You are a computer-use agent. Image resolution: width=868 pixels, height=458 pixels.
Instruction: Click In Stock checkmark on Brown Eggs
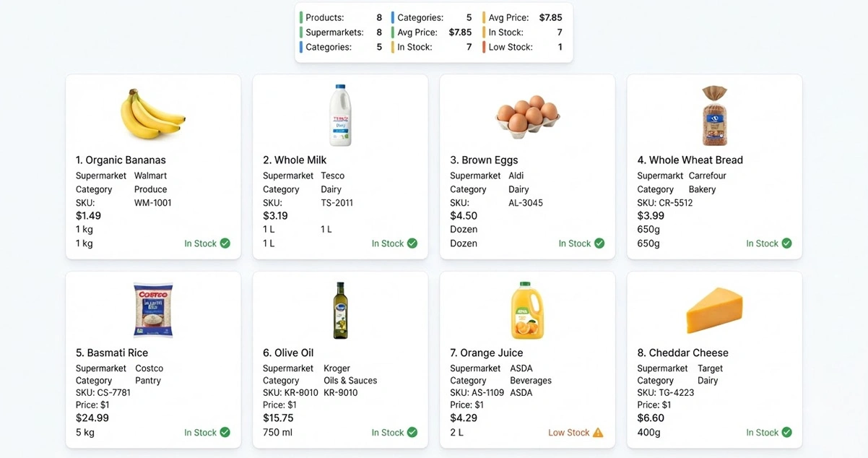[x=599, y=243]
